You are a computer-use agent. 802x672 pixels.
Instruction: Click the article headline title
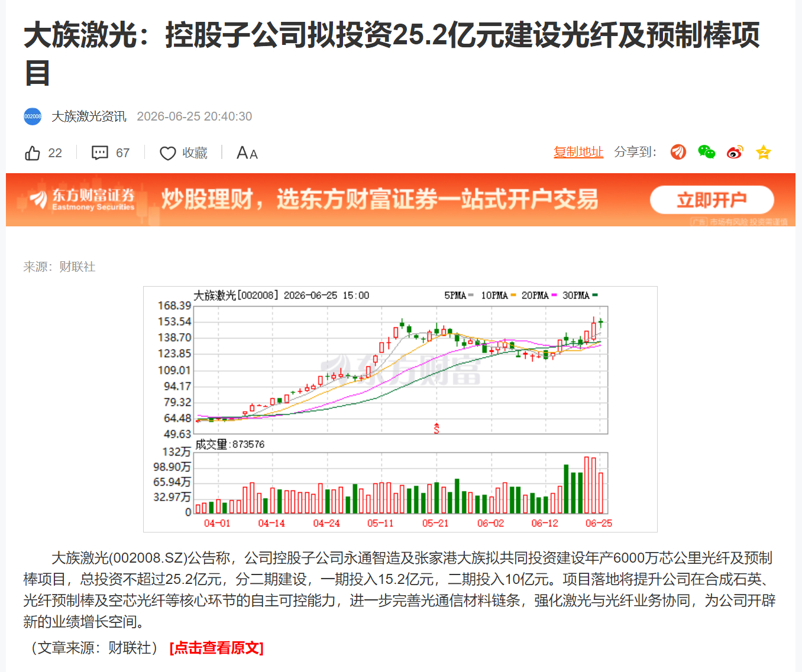(x=392, y=53)
